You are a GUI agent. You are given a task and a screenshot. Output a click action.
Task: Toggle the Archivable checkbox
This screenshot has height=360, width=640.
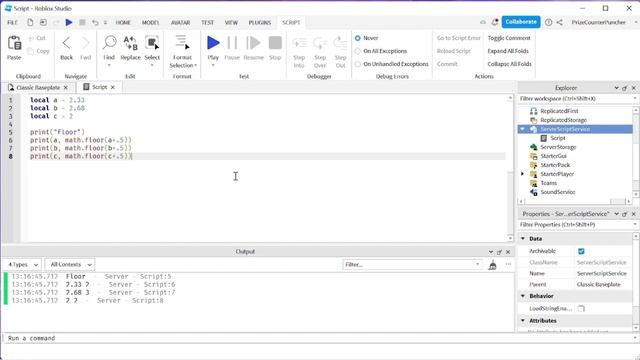point(581,251)
